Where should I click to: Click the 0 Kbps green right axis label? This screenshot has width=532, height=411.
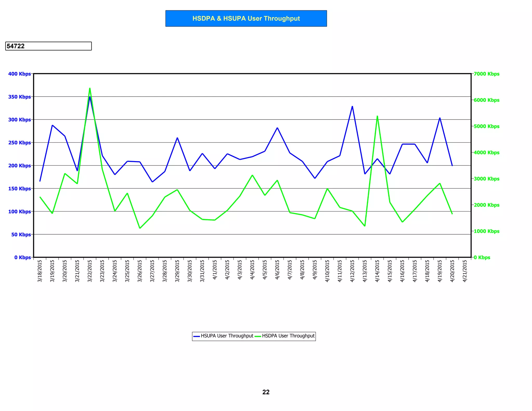click(482, 257)
